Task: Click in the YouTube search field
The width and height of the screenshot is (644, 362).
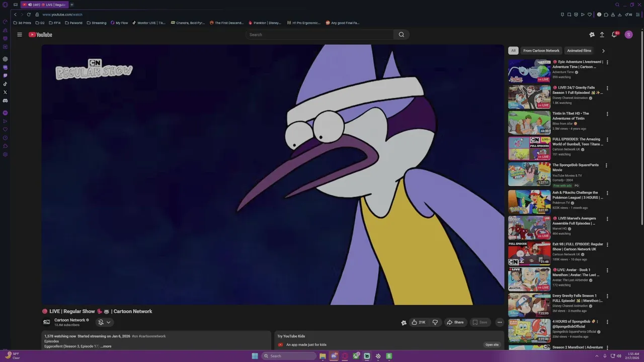Action: [319, 35]
